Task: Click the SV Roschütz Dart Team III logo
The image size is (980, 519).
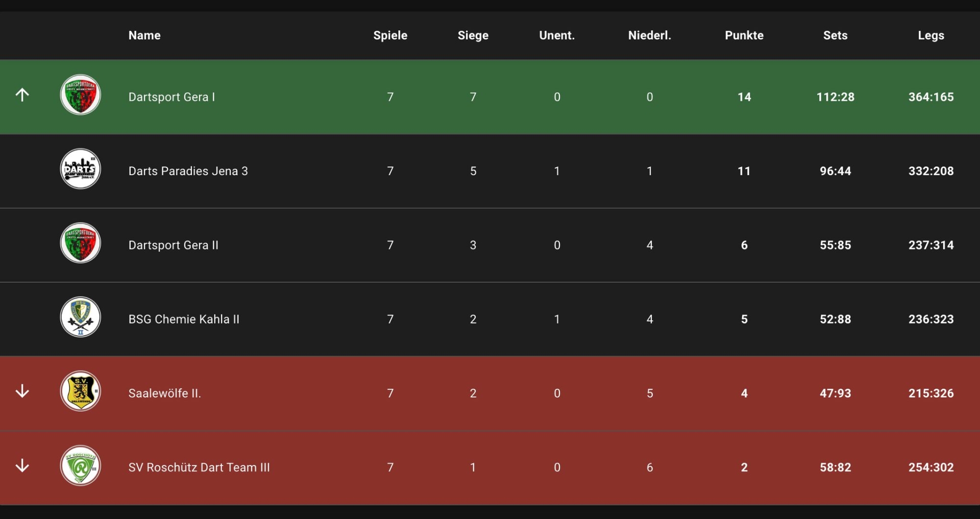Action: tap(80, 465)
